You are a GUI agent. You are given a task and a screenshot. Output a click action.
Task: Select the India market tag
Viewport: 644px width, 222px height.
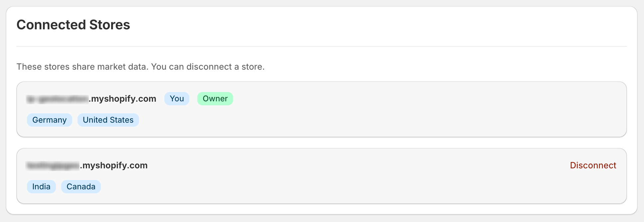41,186
